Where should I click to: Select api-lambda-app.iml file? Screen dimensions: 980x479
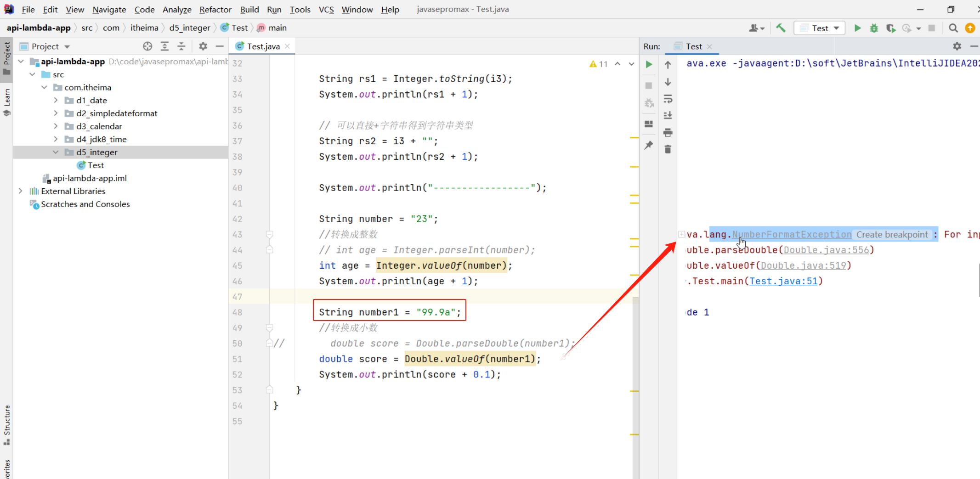90,178
